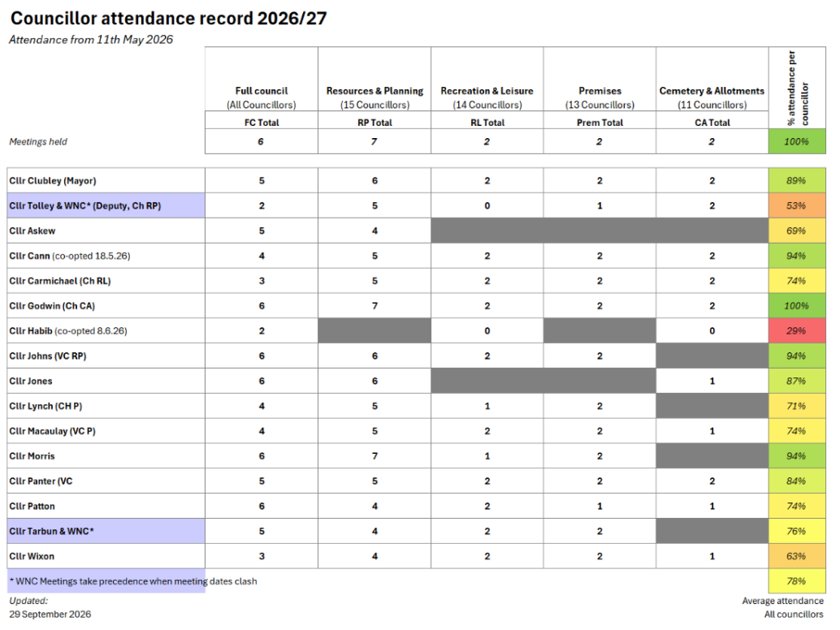840x630 pixels.
Task: Click the 69% cell for Cllr Askew
Action: (797, 231)
